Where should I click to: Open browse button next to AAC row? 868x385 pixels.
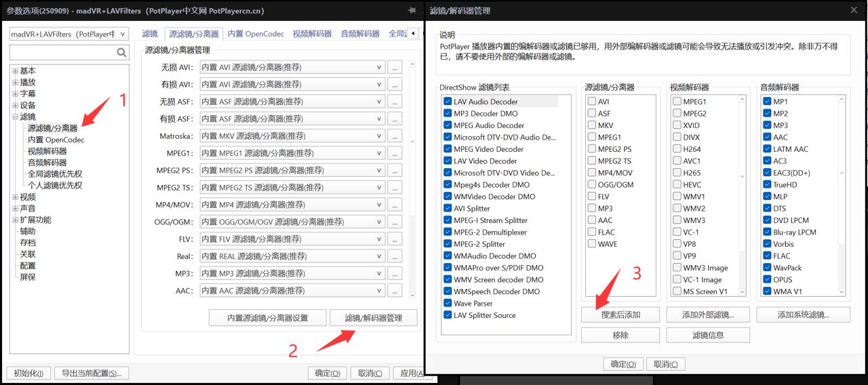[x=395, y=291]
